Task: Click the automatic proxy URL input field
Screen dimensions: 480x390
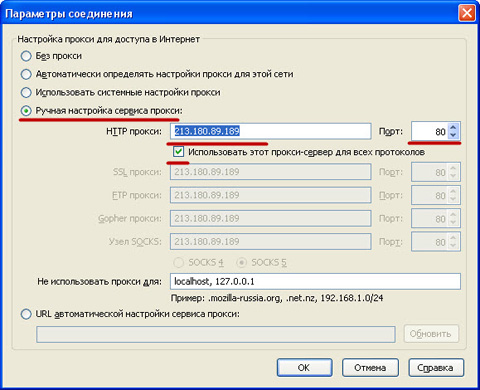Action: click(x=216, y=334)
